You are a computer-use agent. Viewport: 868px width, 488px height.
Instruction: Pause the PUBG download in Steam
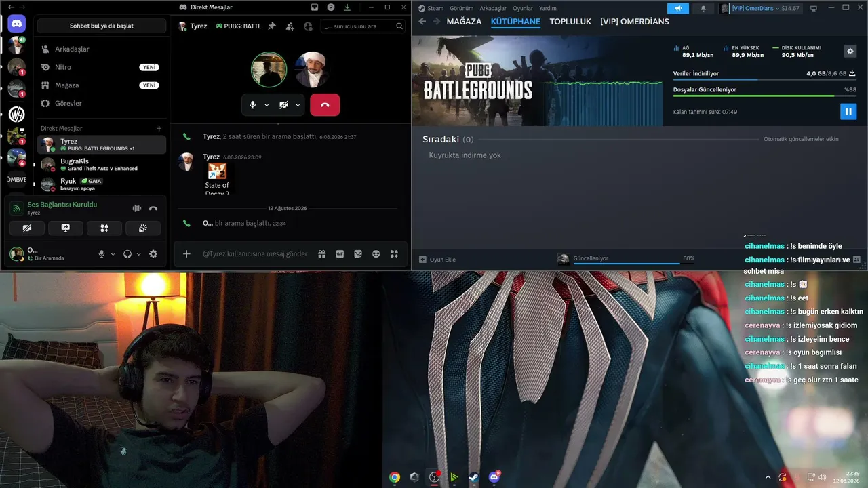[x=848, y=112]
